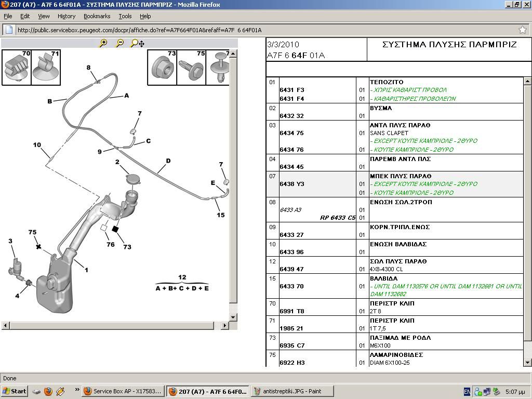Screen dimensions: 532x399
Task: Click part number 6431 F3
Action: coord(292,90)
